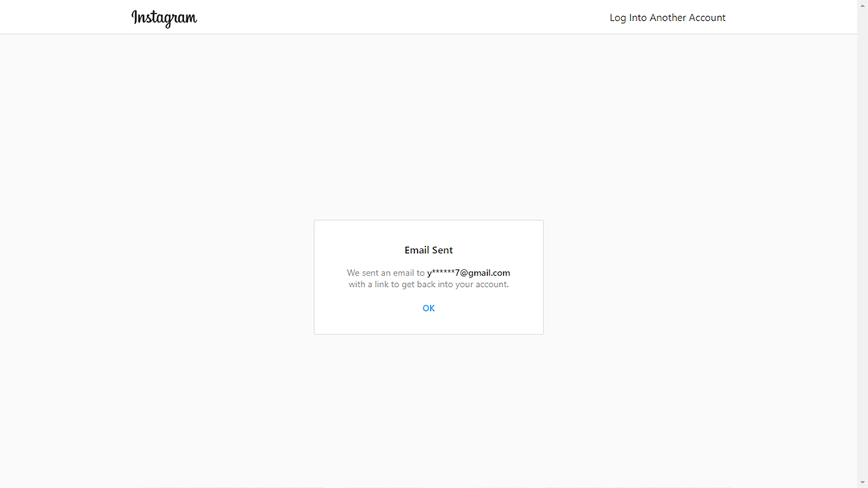Image resolution: width=868 pixels, height=488 pixels.
Task: Click the masked email y******7@gmail.com
Action: 469,273
